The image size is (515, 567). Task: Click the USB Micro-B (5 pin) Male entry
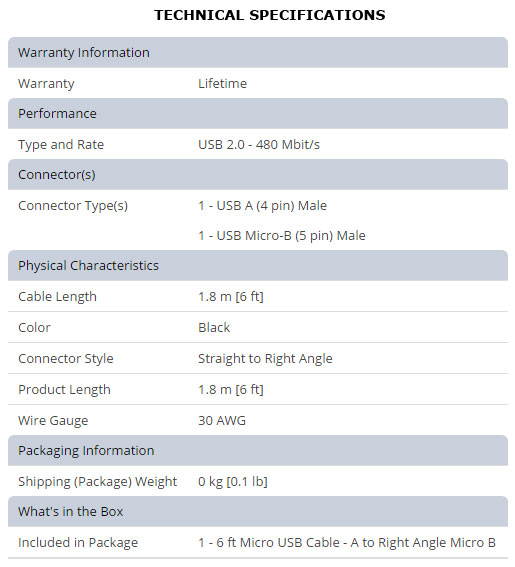pyautogui.click(x=282, y=236)
